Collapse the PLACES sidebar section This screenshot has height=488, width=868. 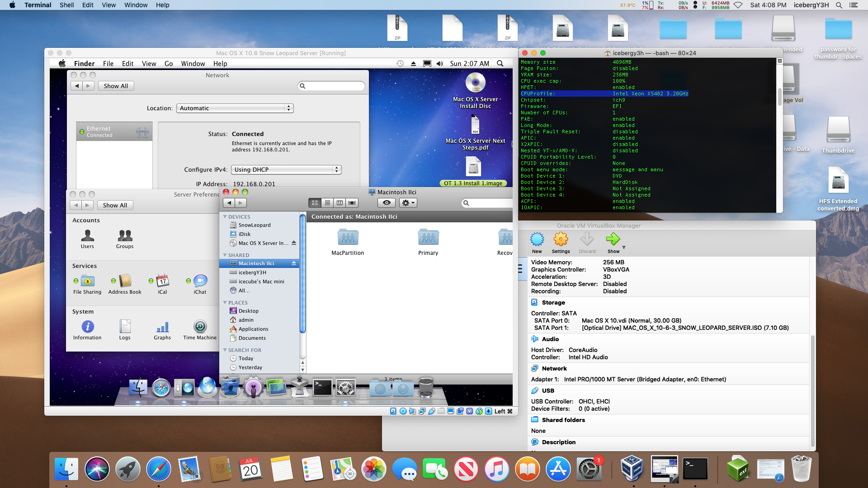point(225,303)
